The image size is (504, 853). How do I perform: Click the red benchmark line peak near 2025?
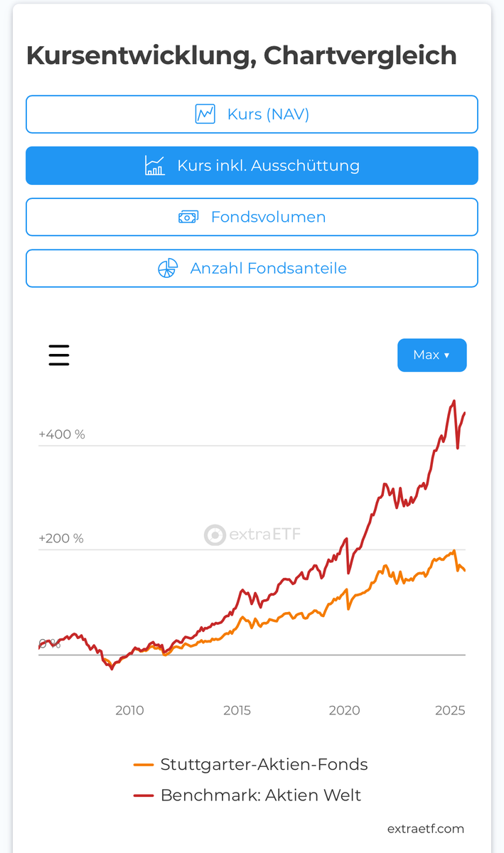(x=454, y=402)
